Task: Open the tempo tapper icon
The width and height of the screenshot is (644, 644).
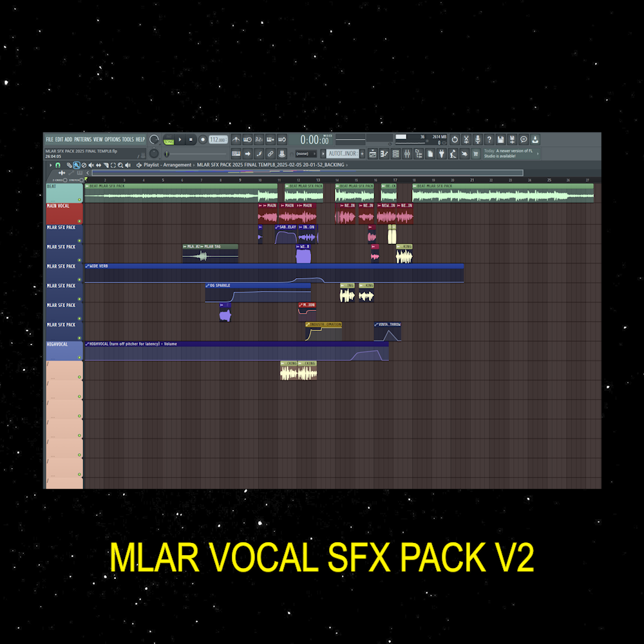Action: tap(453, 154)
